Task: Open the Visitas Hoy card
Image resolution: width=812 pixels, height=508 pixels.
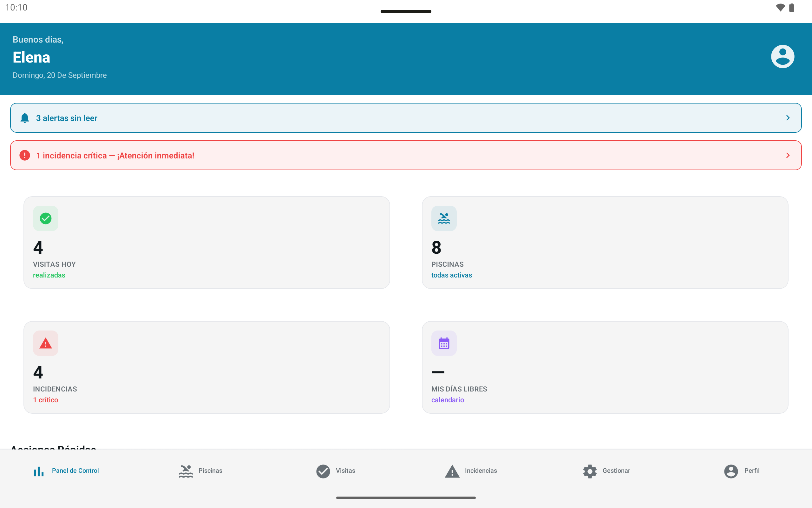Action: coord(207,243)
